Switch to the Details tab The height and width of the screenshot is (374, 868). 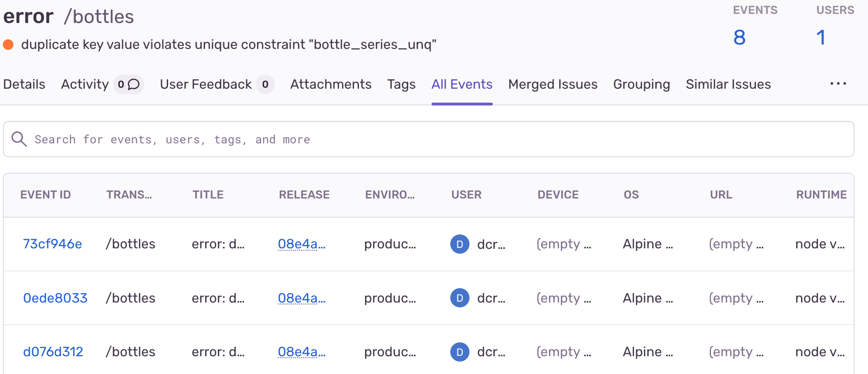[x=24, y=84]
